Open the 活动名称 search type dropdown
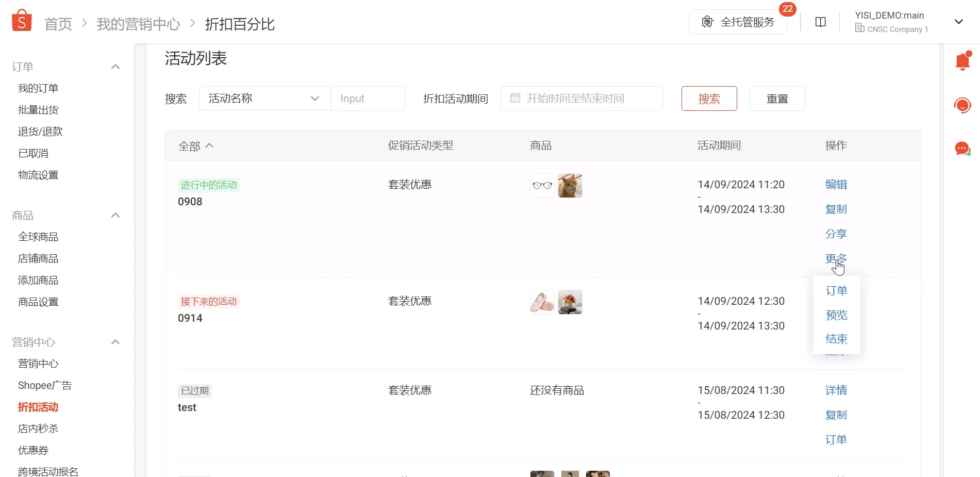Screen dimensions: 980x477 pos(314,98)
